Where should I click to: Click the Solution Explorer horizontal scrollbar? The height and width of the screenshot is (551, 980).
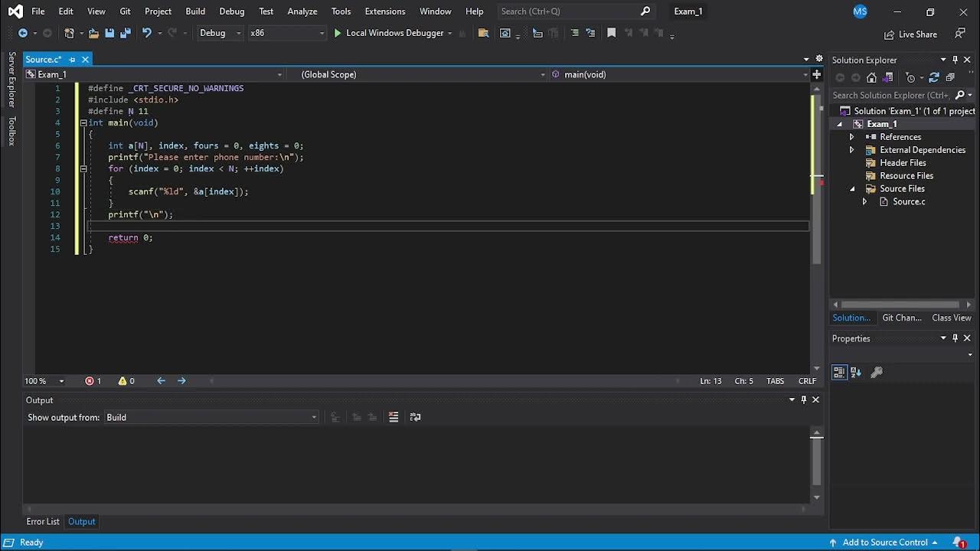900,305
